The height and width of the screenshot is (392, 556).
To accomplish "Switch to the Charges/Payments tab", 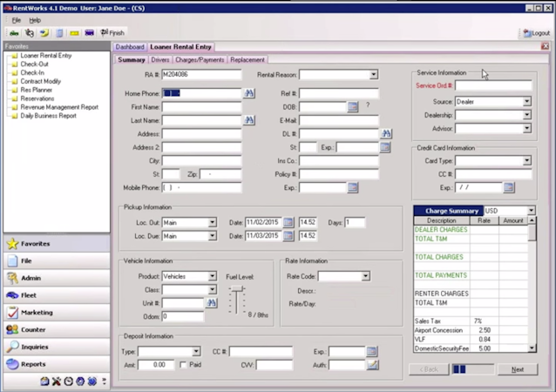I will coord(200,59).
